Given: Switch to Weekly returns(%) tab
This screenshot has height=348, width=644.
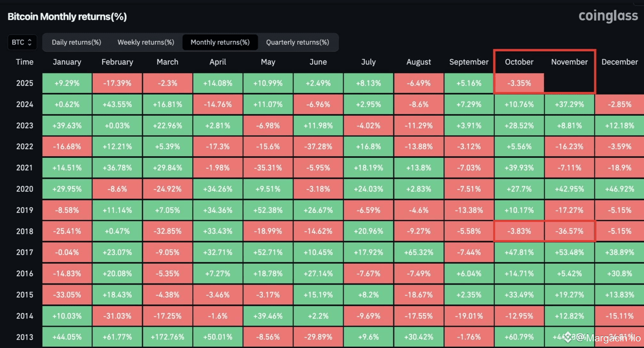Looking at the screenshot, I should coord(146,42).
